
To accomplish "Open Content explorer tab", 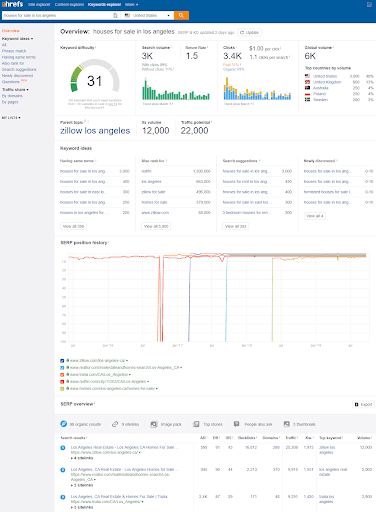I will tap(69, 4).
